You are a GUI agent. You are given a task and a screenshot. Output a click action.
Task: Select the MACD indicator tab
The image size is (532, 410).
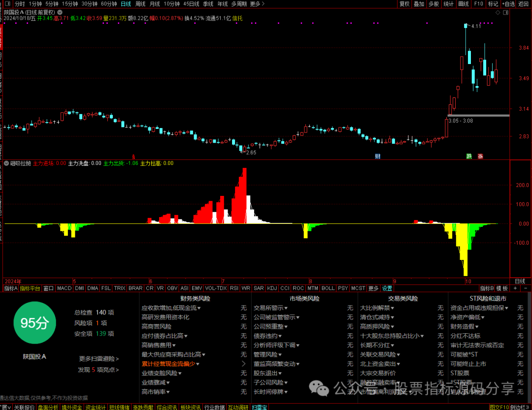tap(64, 288)
